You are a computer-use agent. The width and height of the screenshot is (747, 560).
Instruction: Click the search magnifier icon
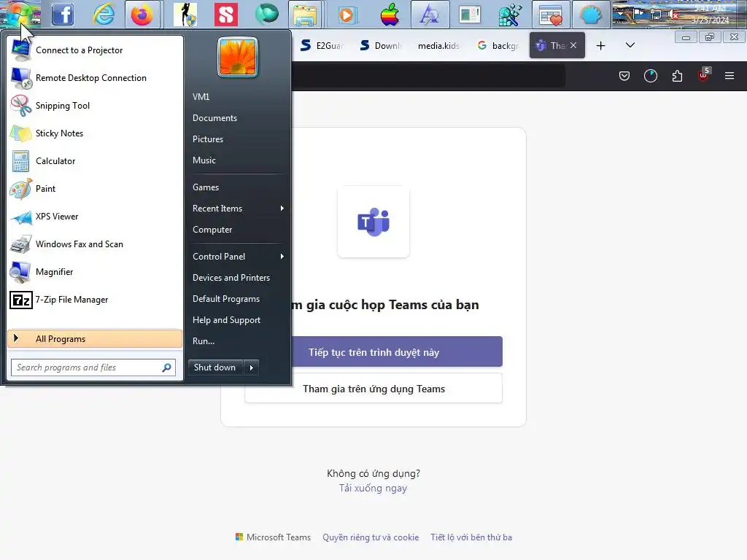(167, 367)
